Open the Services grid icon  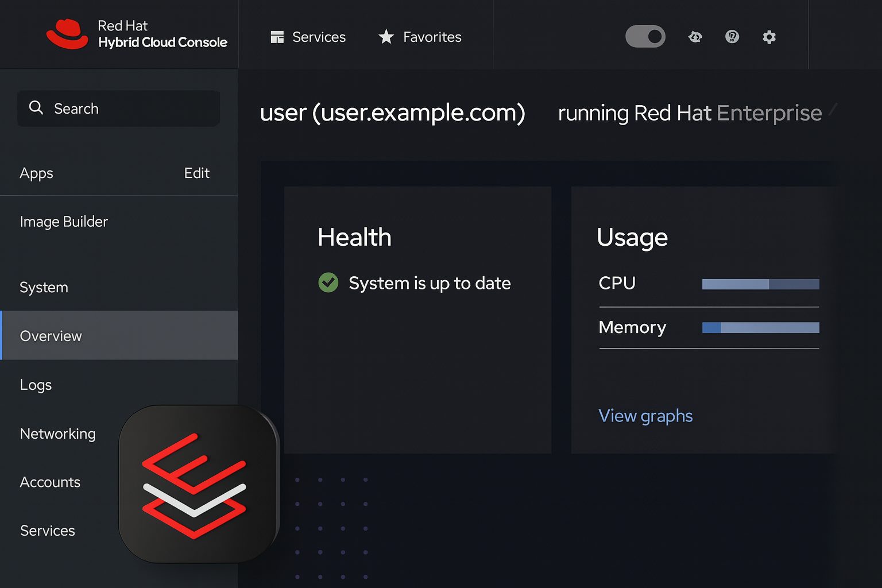(x=277, y=37)
